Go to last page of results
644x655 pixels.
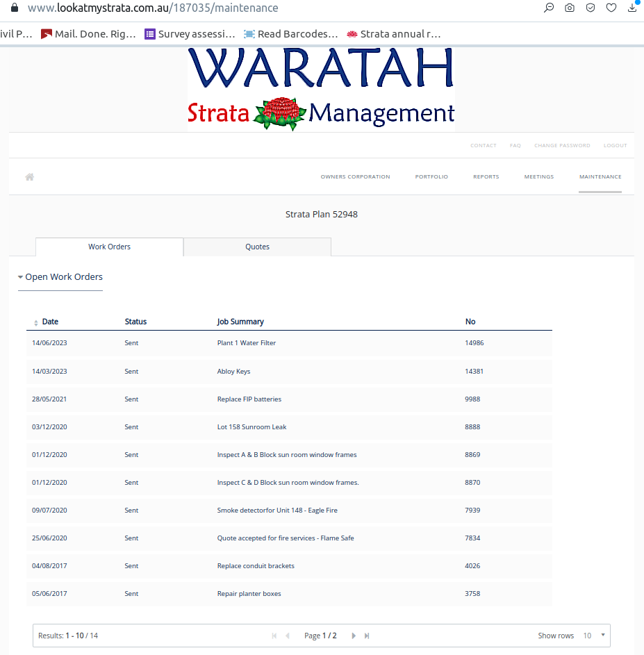pyautogui.click(x=367, y=636)
